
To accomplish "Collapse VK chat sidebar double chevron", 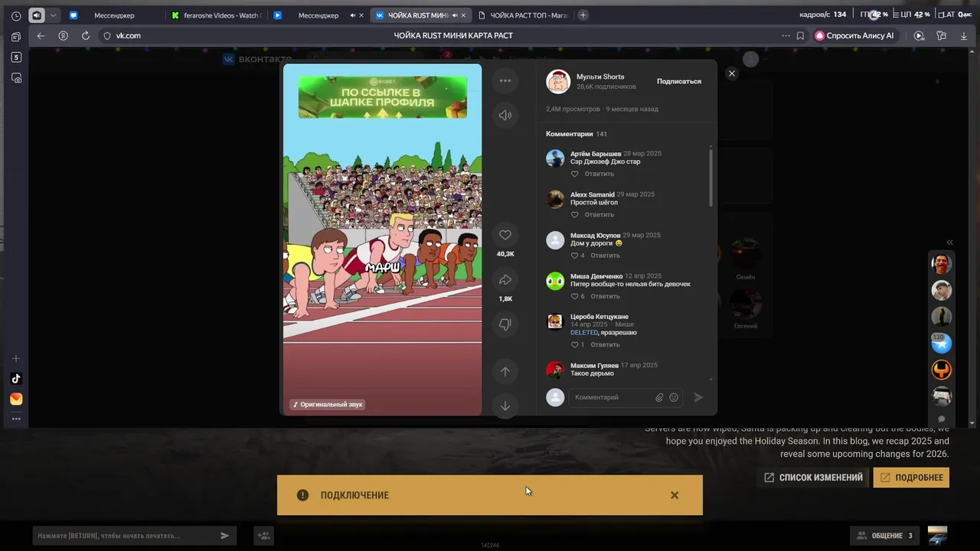I will [x=949, y=243].
